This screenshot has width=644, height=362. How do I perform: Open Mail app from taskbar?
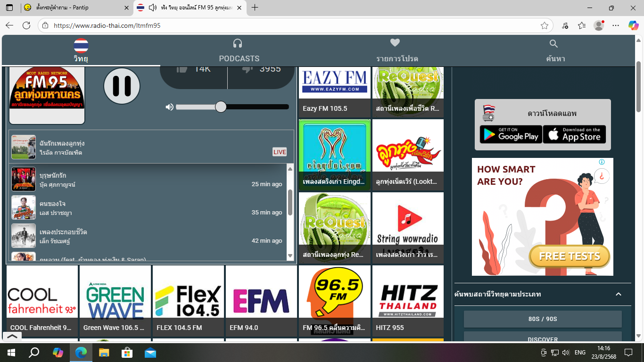point(150,352)
